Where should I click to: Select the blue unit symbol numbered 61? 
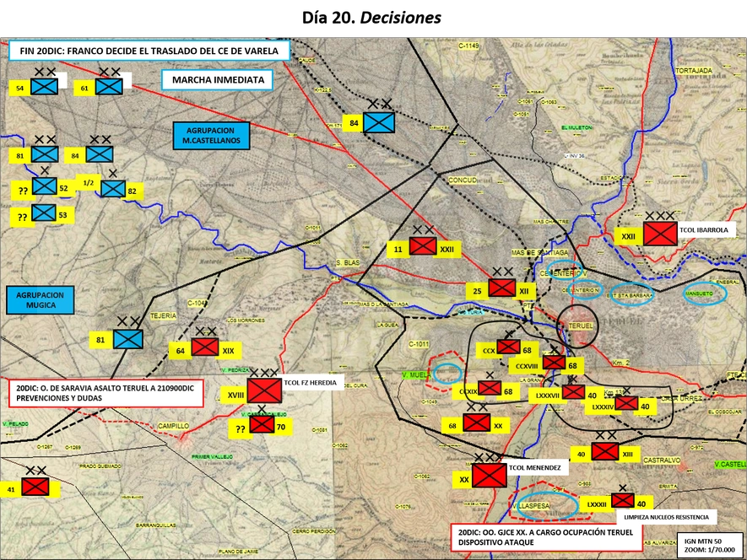tap(109, 87)
